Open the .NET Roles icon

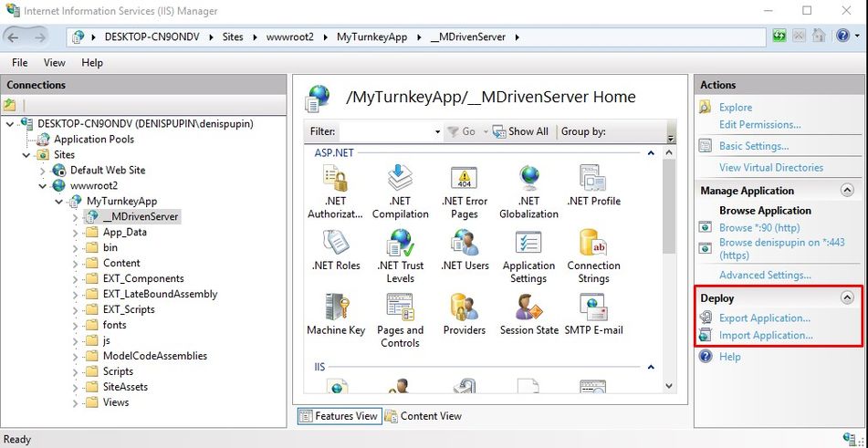pos(336,250)
